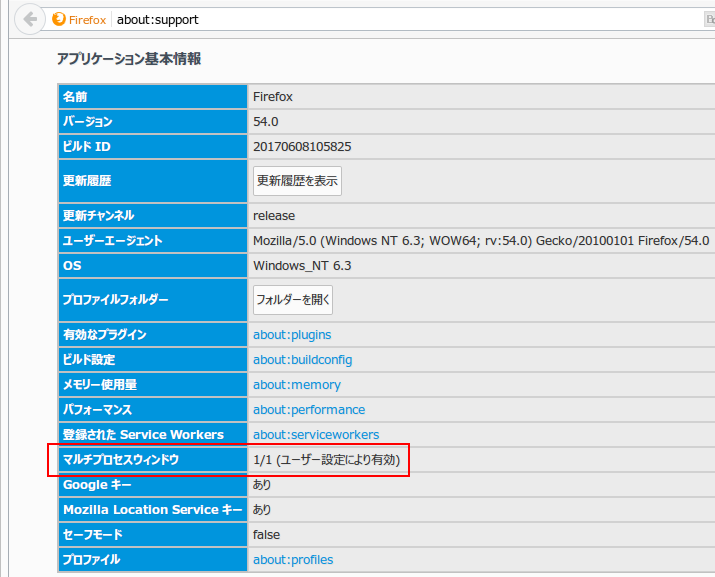
Task: Click the browser back arrow button
Action: coord(30,19)
